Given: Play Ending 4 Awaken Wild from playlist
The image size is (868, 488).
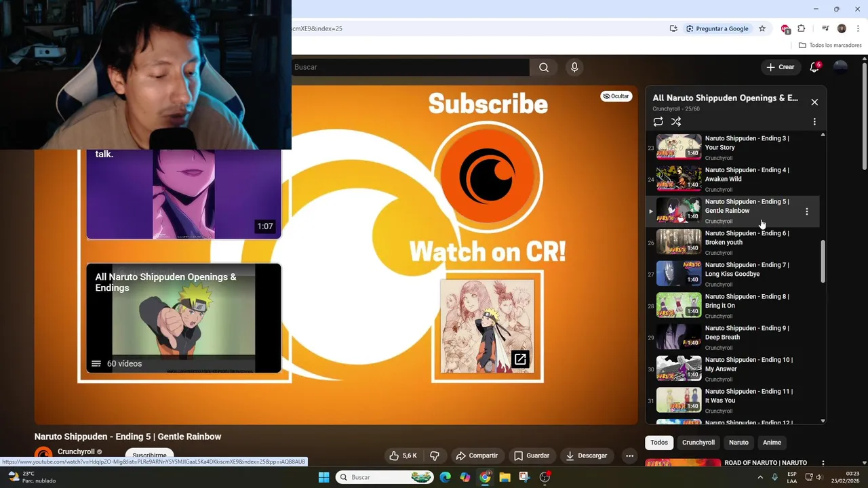Looking at the screenshot, I should pyautogui.click(x=732, y=180).
